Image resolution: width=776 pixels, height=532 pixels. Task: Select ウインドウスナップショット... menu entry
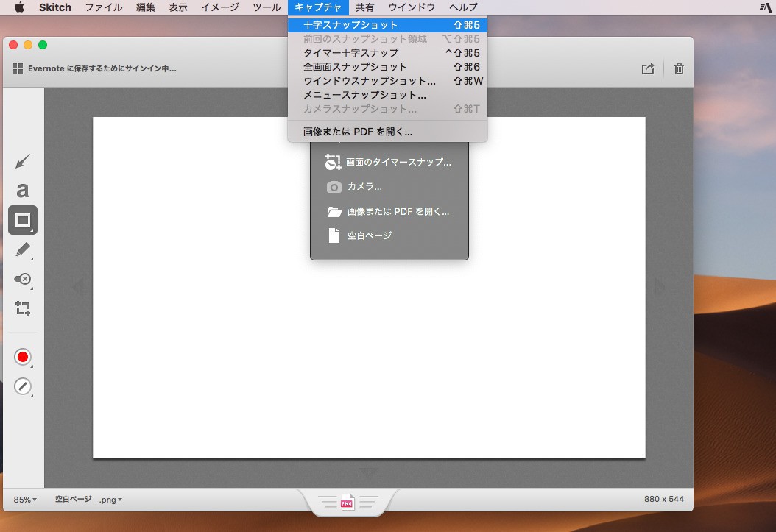pos(369,81)
